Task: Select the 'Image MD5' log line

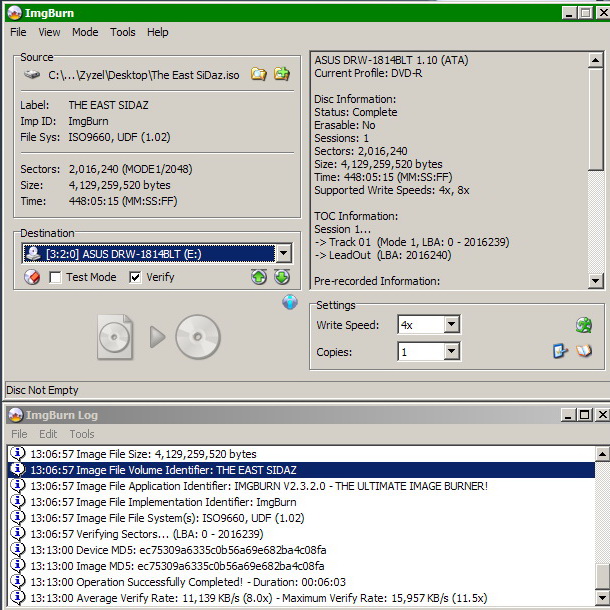Action: pyautogui.click(x=301, y=566)
